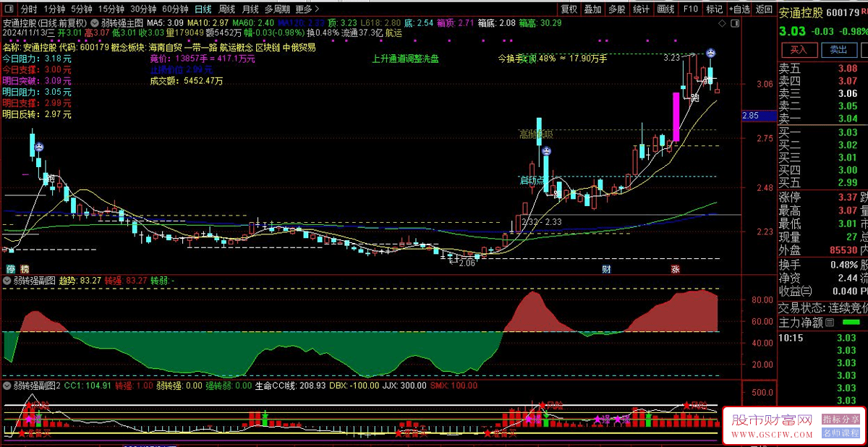868x447 pixels.
Task: Click the 上升通道调整洗盘 status text
Action: 405,59
